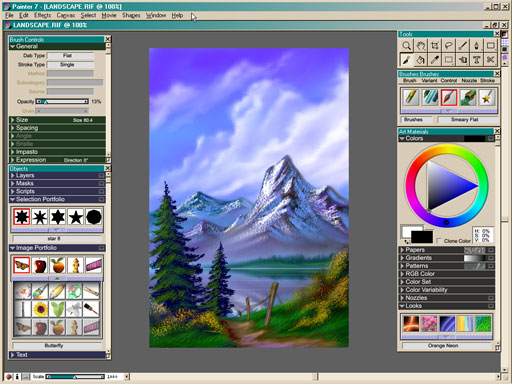Expand the Size section

[x=13, y=120]
